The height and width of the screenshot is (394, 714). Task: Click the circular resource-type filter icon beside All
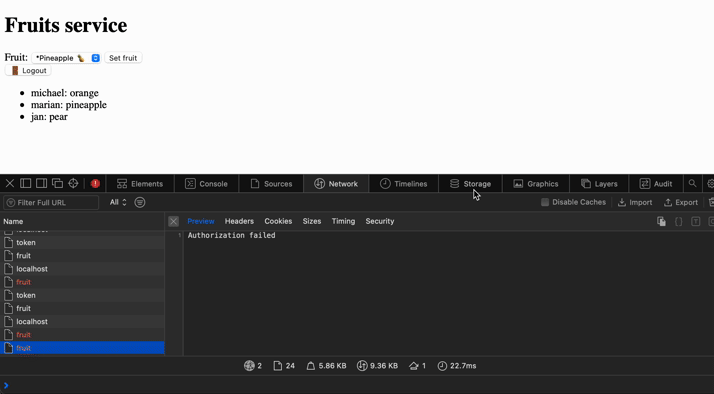(140, 202)
